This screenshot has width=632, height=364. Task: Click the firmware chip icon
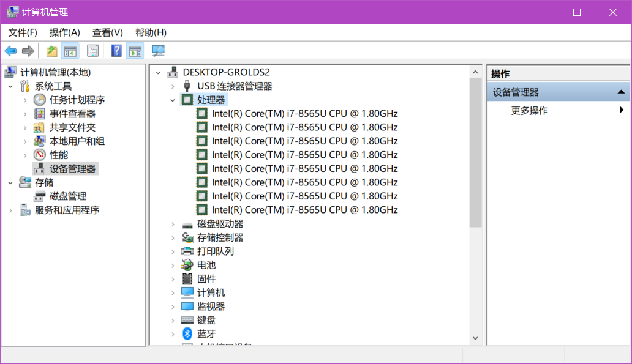[x=187, y=278]
